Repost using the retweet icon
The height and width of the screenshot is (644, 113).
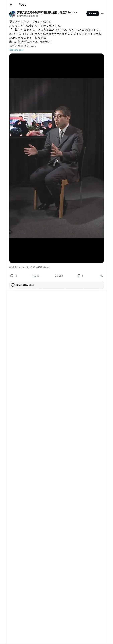click(34, 276)
